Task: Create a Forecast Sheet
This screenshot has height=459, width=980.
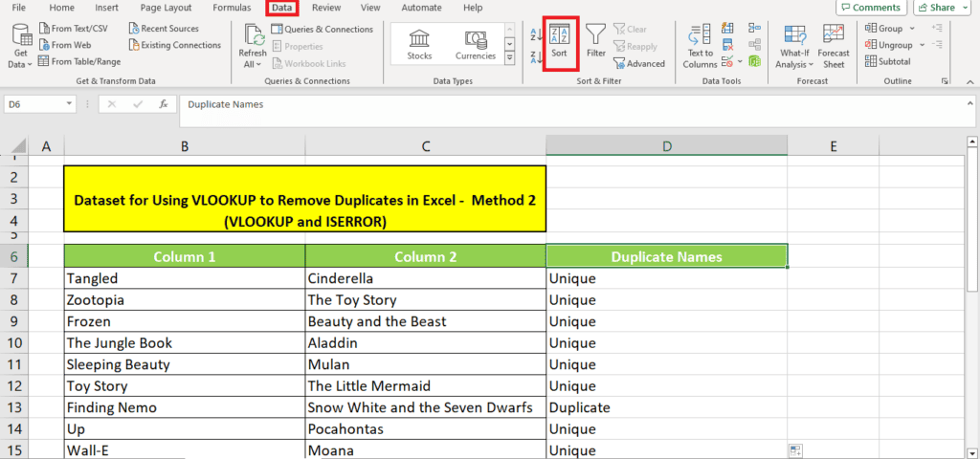Action: tap(834, 46)
